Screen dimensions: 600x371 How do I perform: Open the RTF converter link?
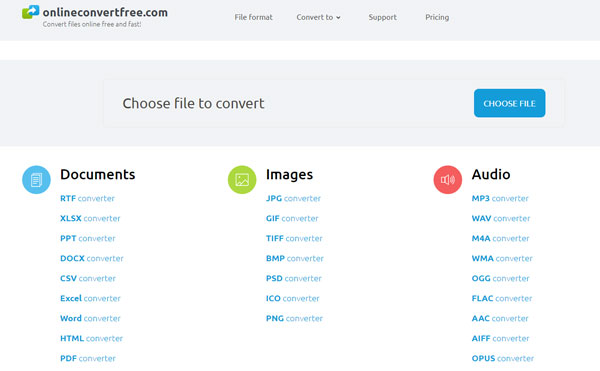(87, 199)
